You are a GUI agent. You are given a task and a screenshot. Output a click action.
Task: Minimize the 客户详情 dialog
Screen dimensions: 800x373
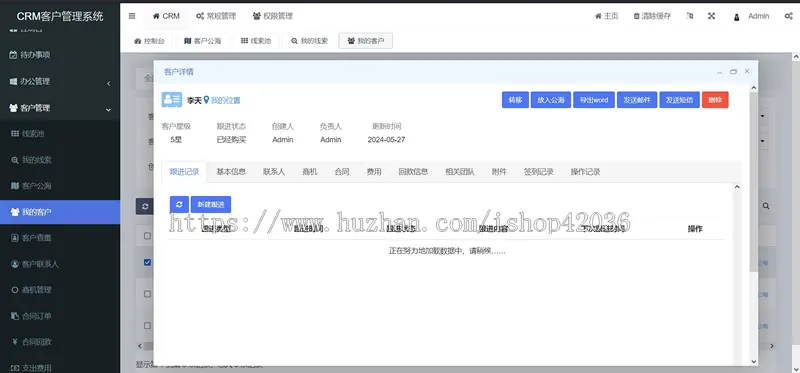[x=719, y=72]
